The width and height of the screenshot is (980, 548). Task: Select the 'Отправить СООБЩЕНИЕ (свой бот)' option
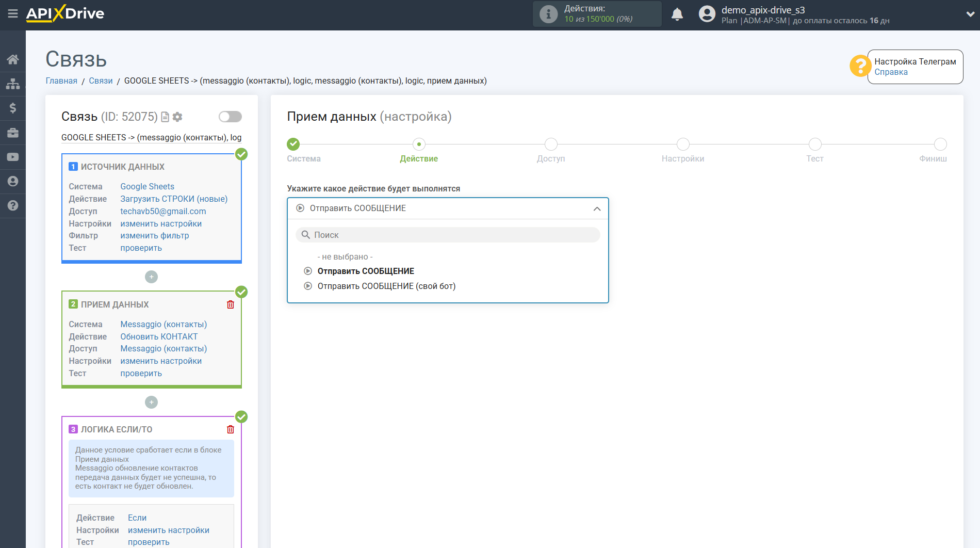[x=386, y=286]
